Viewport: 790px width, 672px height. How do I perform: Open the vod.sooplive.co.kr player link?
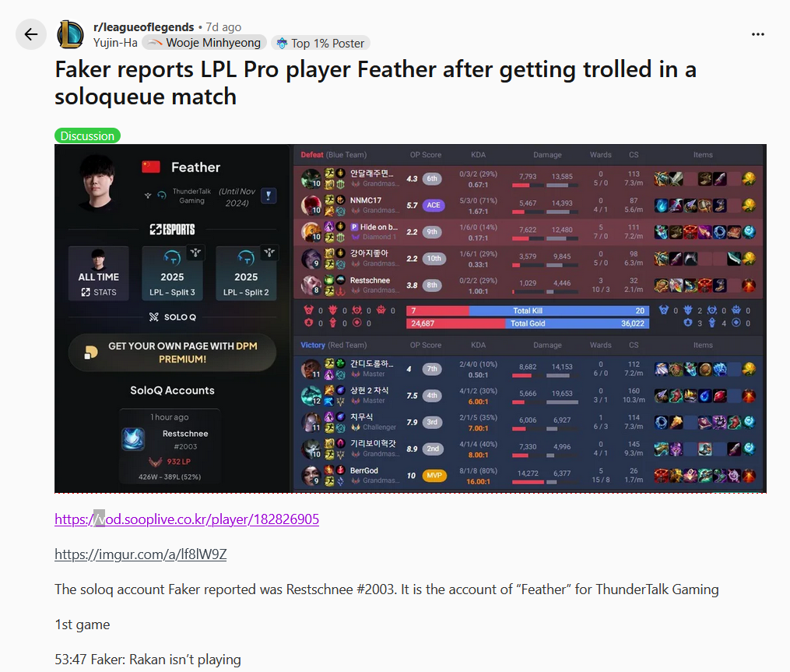(x=187, y=519)
